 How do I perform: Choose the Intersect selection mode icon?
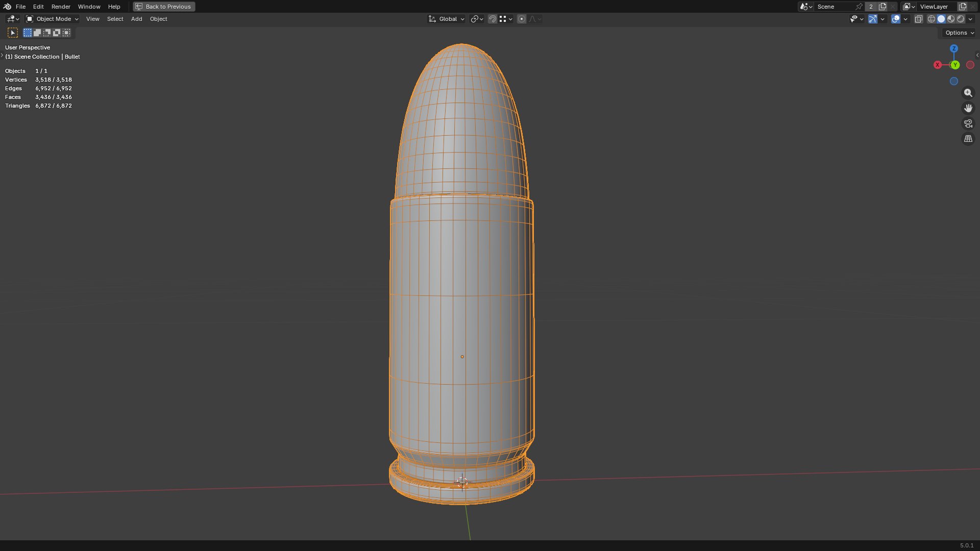[x=66, y=33]
